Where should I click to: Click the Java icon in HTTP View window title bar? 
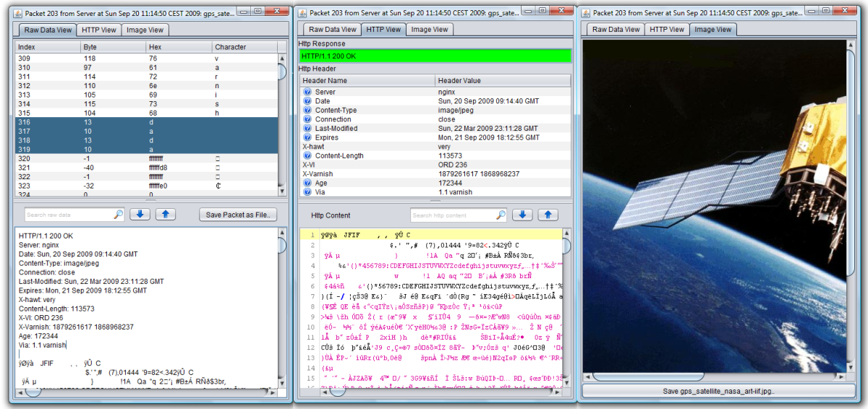pyautogui.click(x=302, y=13)
